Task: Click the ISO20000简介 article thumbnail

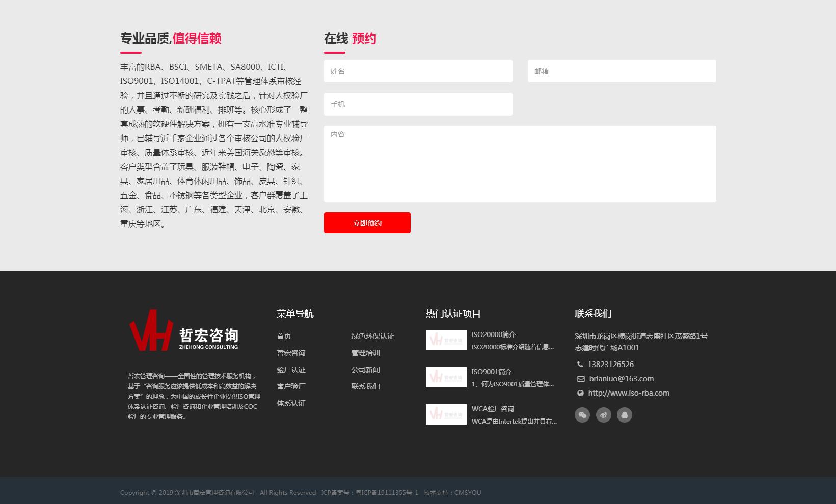Action: tap(446, 340)
